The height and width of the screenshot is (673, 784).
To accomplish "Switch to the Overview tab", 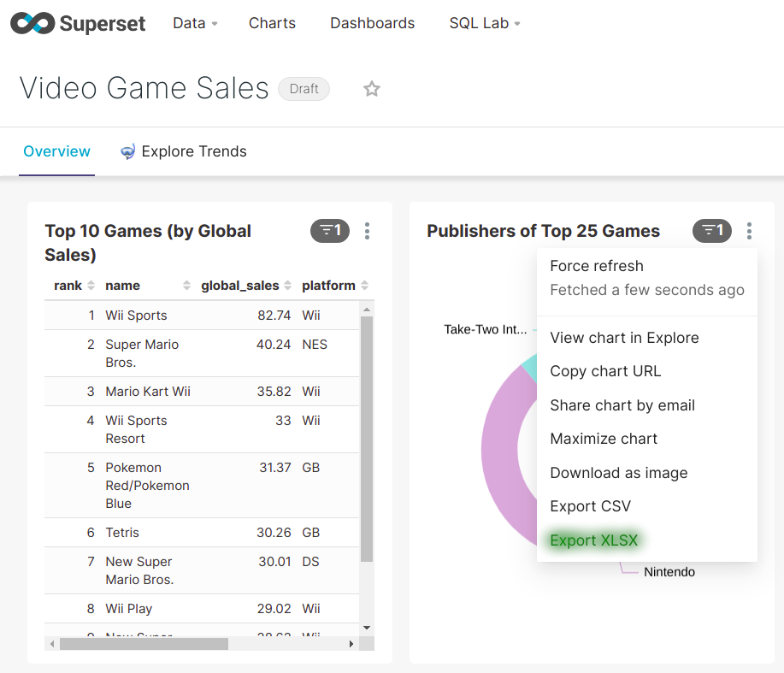I will pyautogui.click(x=56, y=151).
